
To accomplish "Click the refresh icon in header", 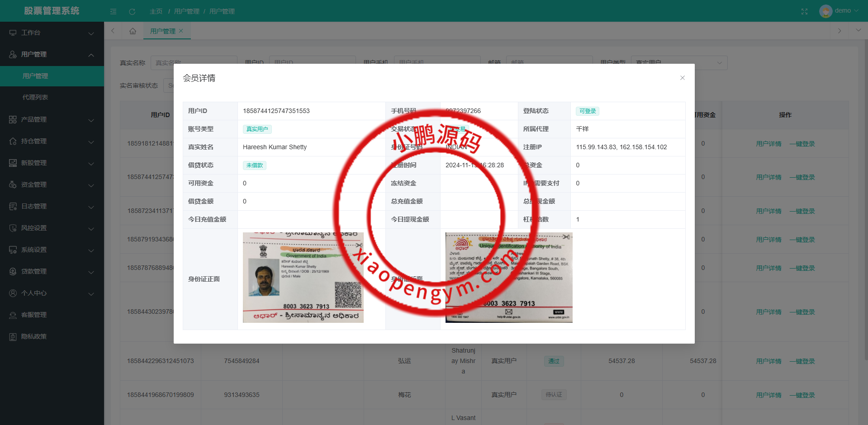I will [x=132, y=11].
